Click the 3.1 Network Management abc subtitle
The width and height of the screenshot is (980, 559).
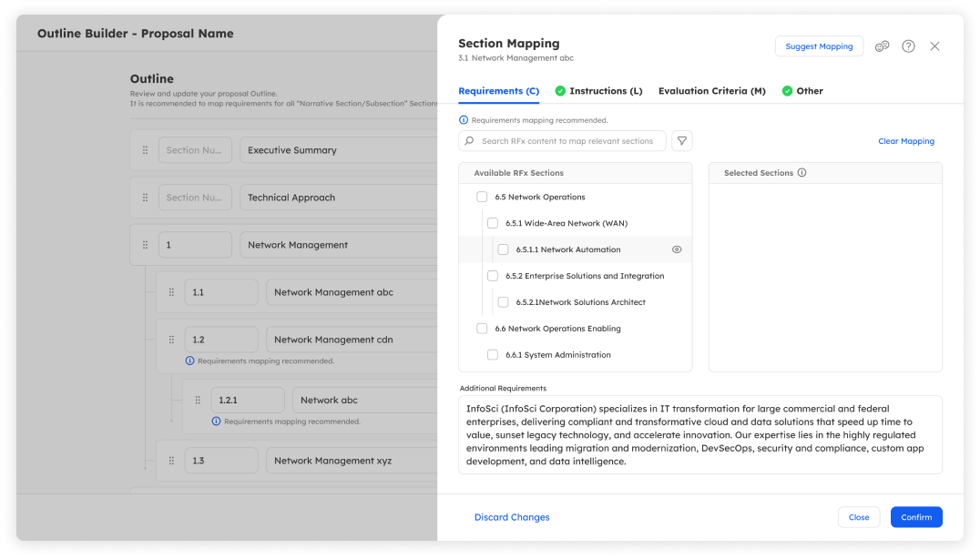pos(516,58)
